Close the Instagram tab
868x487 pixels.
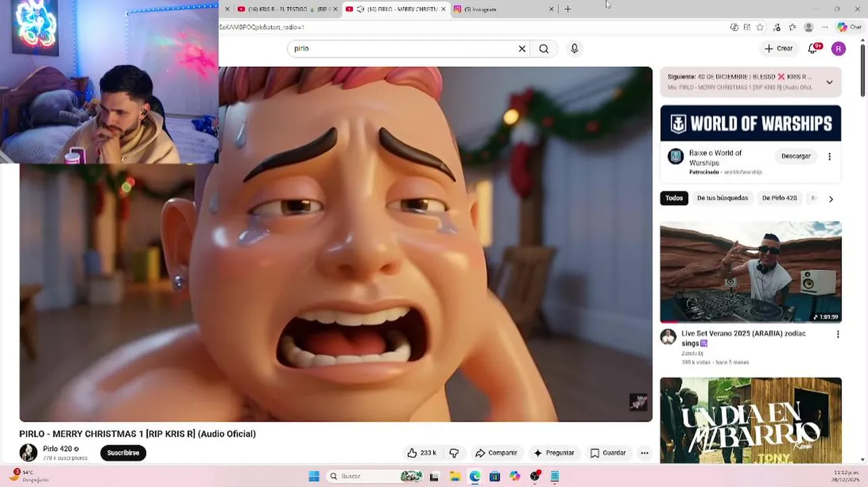tap(551, 9)
